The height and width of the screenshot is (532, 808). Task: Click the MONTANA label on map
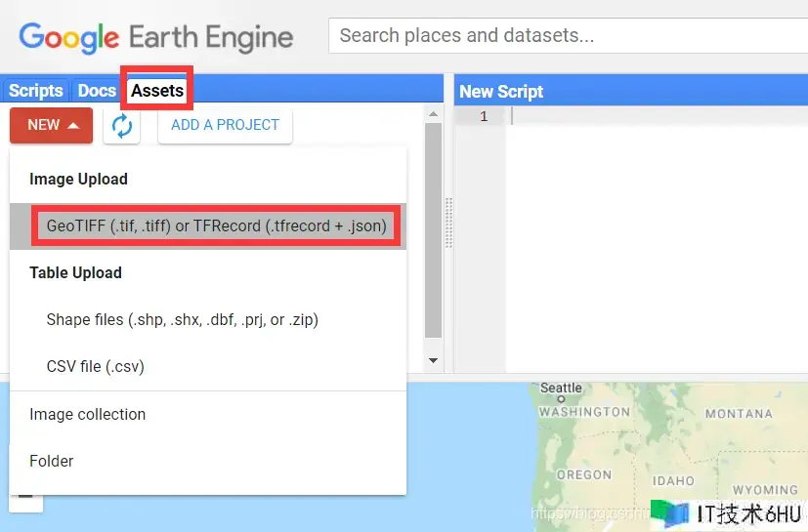739,414
